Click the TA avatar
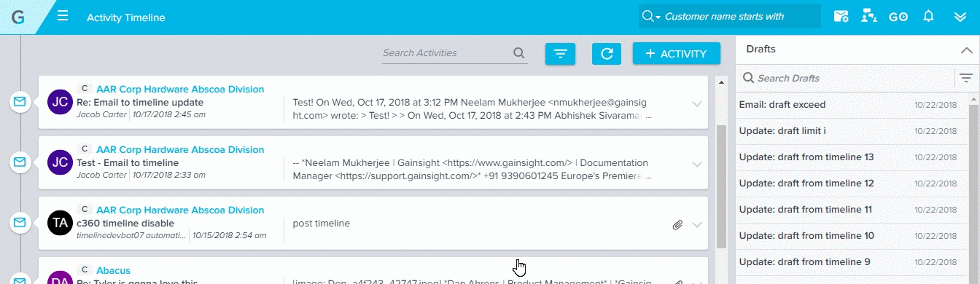 coord(59,224)
